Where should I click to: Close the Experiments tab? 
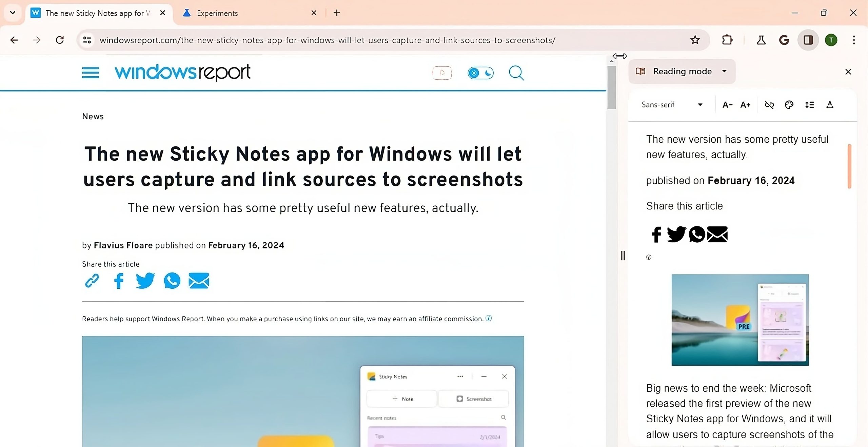[314, 13]
